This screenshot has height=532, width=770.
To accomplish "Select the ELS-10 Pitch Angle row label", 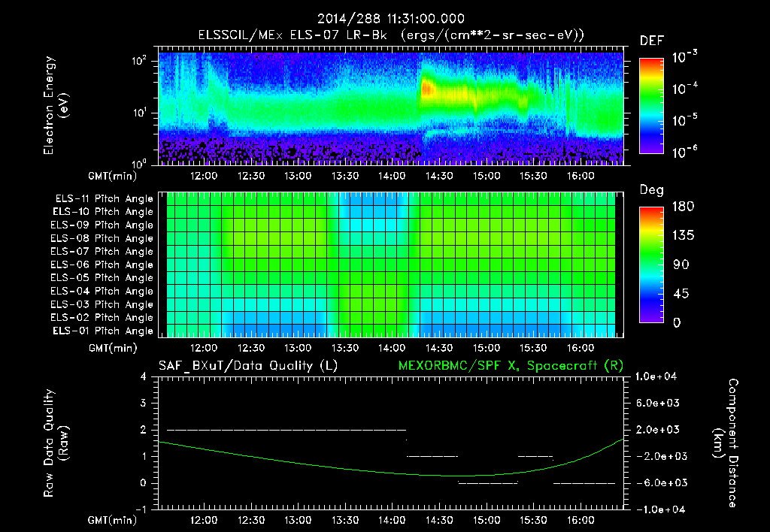I will (x=103, y=212).
